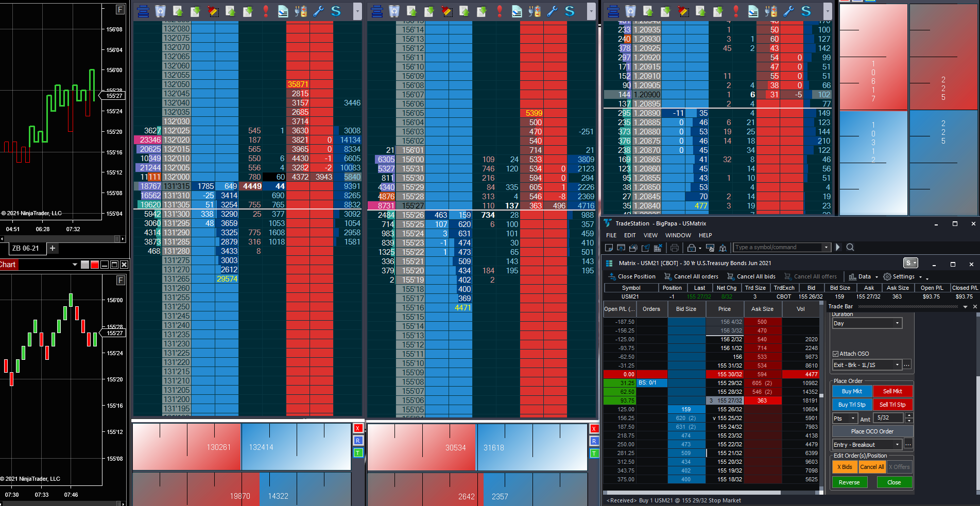Click the center-lines icon in the 156-price ladder toolbar
Screen dimensions: 980x506
click(377, 11)
